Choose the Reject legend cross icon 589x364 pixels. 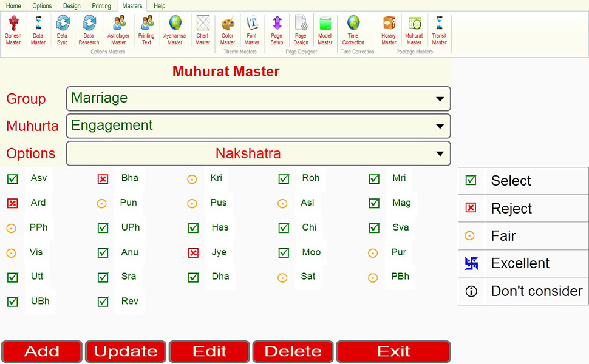[471, 208]
